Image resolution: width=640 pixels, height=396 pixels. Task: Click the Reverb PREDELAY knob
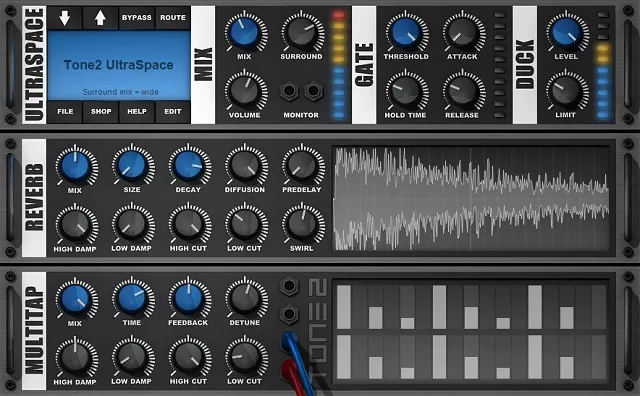coord(302,165)
